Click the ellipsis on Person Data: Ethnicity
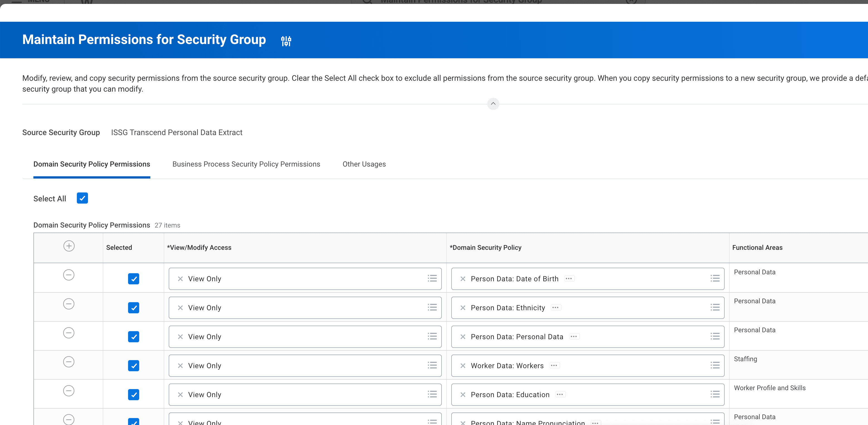868x425 pixels. 556,308
